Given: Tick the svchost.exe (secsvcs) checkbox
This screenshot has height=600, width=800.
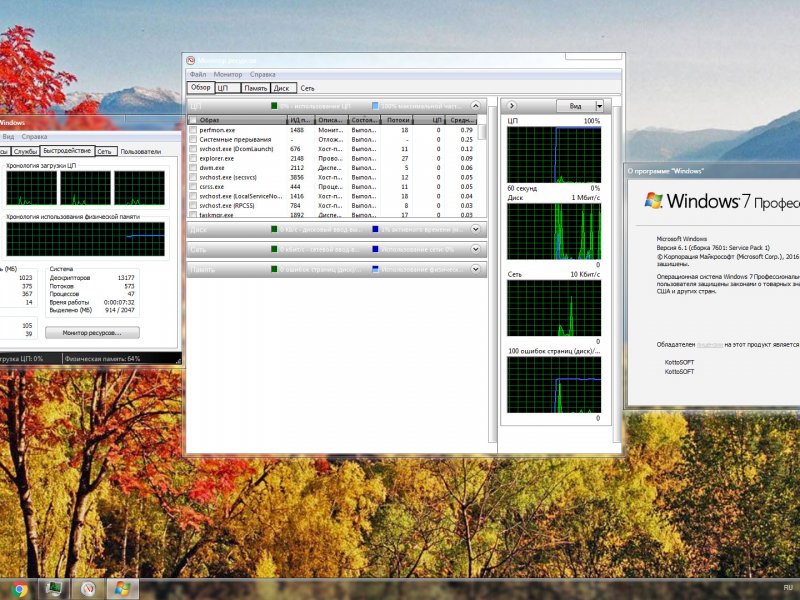Looking at the screenshot, I should tap(193, 177).
